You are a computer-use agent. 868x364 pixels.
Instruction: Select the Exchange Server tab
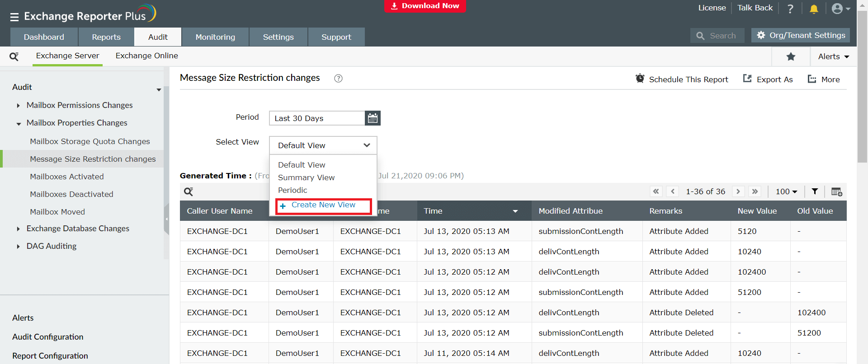(x=68, y=56)
